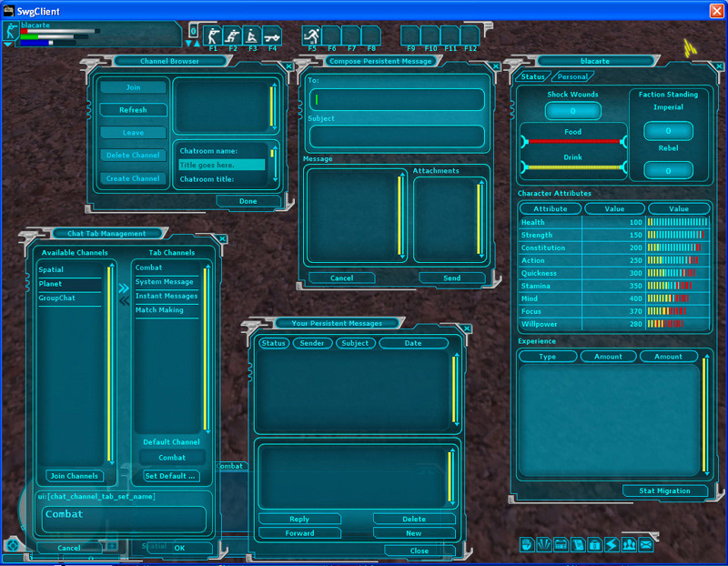Image resolution: width=728 pixels, height=566 pixels.
Task: Click the Reply button
Action: 299,519
